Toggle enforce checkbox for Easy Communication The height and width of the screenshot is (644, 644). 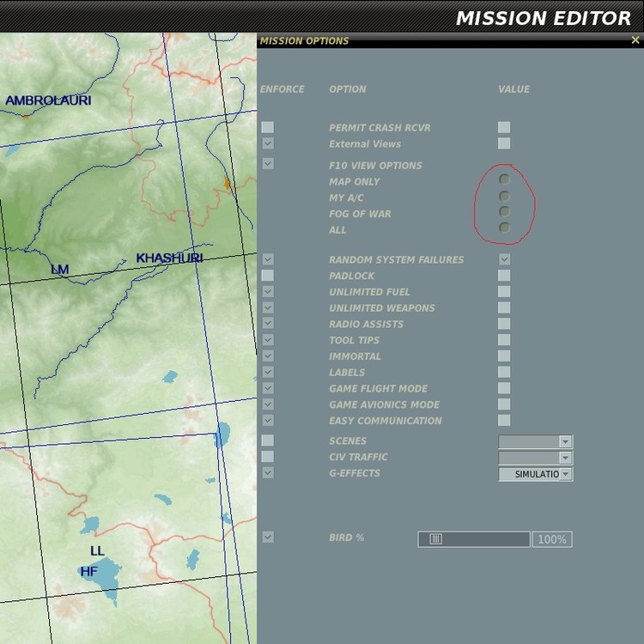click(x=267, y=420)
